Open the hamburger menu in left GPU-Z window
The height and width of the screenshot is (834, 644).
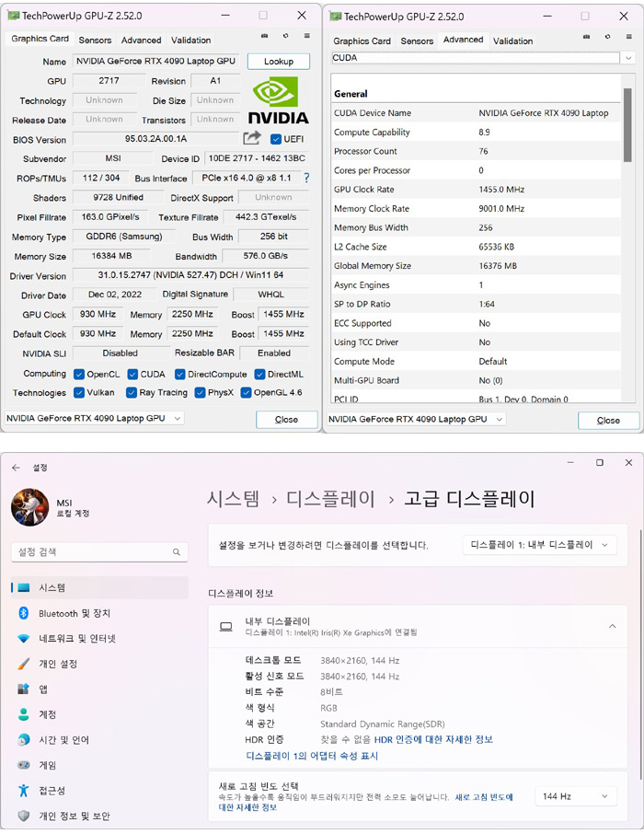click(x=307, y=36)
